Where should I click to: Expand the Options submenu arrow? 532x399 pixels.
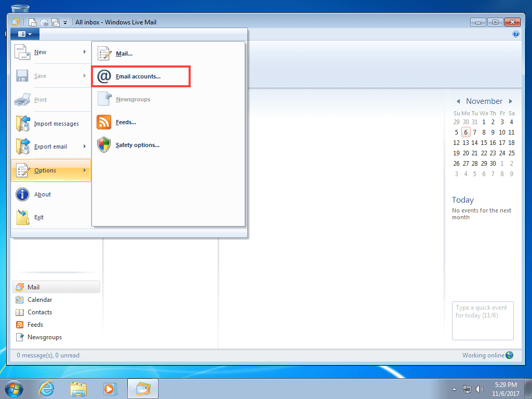[x=85, y=170]
